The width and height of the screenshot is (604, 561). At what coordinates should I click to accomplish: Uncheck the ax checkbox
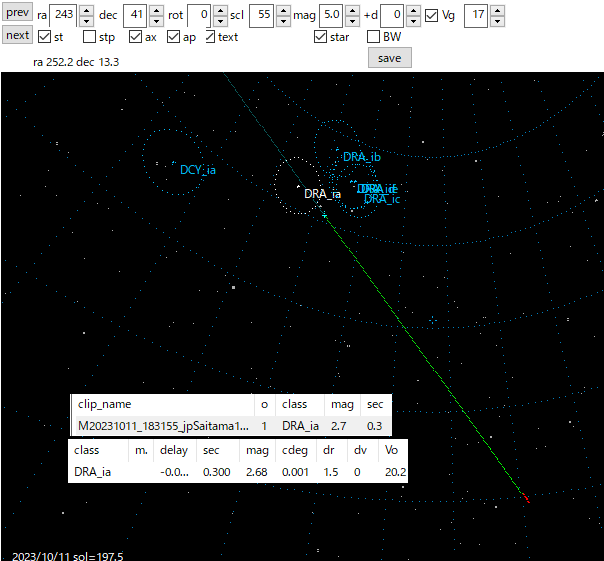click(136, 37)
